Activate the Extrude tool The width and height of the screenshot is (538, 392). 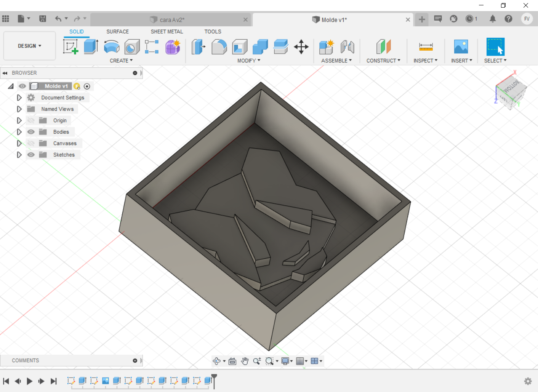tap(91, 46)
